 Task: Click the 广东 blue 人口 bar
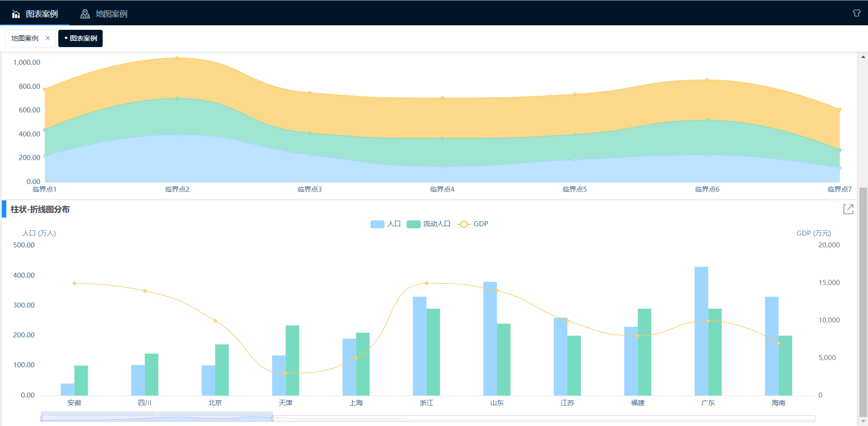[x=701, y=331]
